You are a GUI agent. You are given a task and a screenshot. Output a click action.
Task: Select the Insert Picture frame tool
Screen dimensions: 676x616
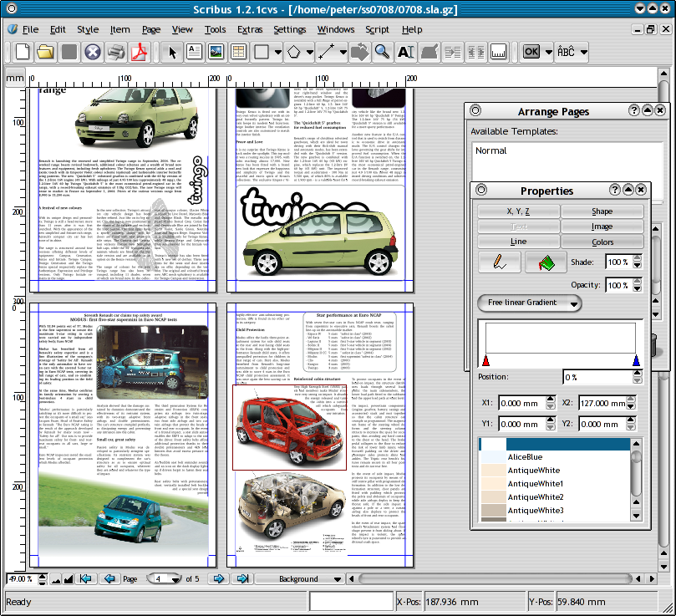point(216,52)
